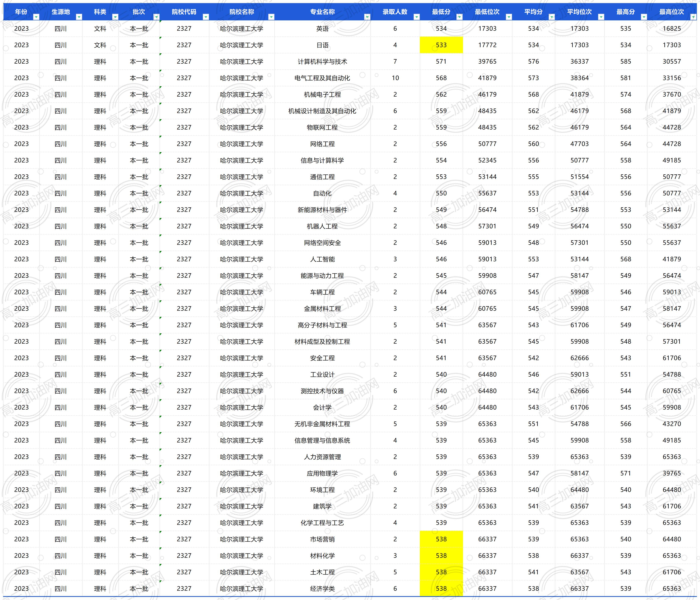Select the 自动化 major cell
The image size is (700, 600).
coord(323,193)
